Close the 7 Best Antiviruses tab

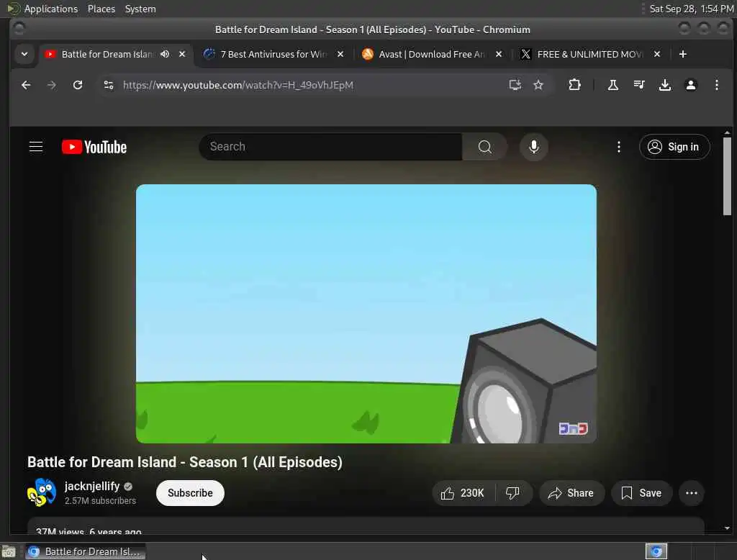(x=340, y=54)
